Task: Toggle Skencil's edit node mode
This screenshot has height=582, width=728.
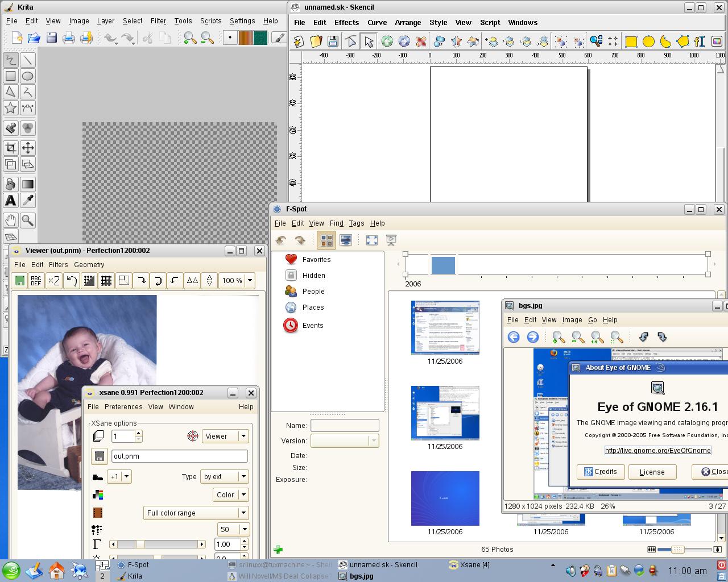Action: (351, 41)
